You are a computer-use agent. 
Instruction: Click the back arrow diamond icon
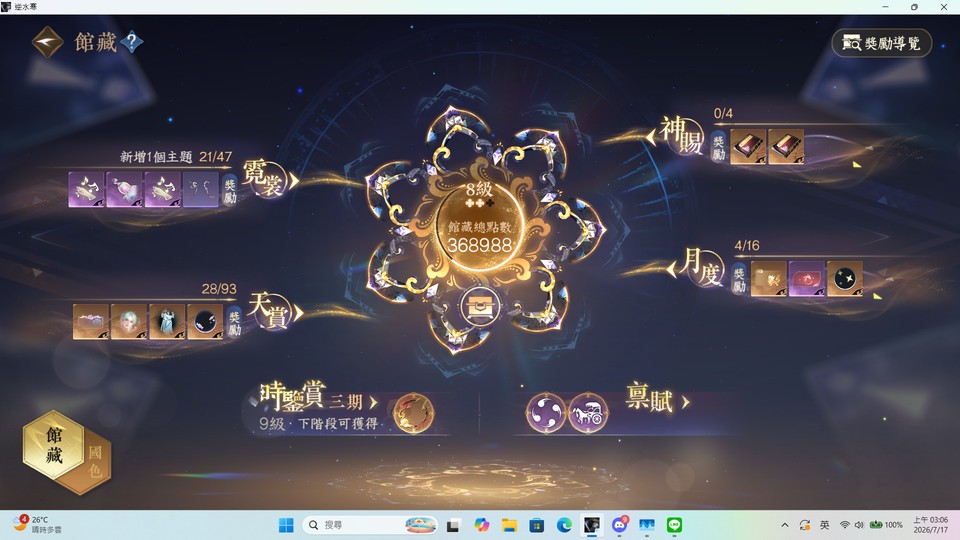point(47,42)
